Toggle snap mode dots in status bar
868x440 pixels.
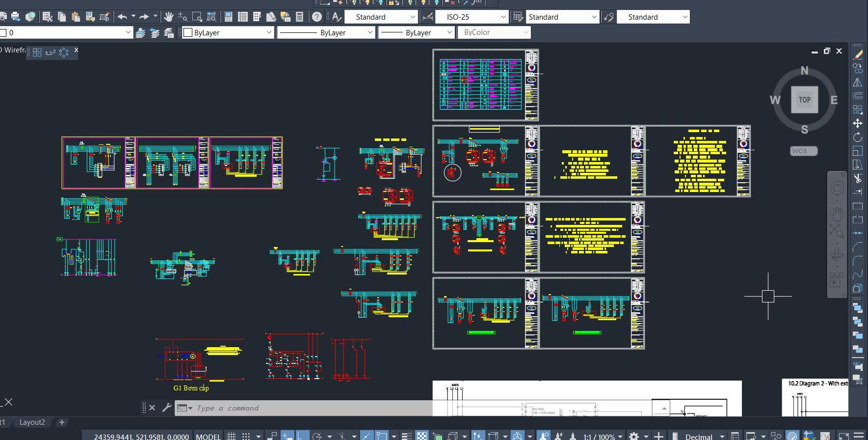click(x=246, y=436)
